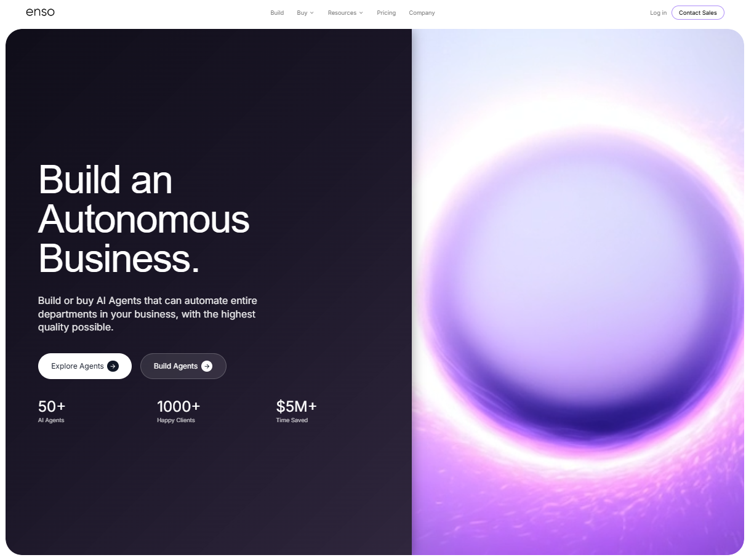Click the Explore Agents button
The width and height of the screenshot is (754, 560).
pyautogui.click(x=85, y=366)
